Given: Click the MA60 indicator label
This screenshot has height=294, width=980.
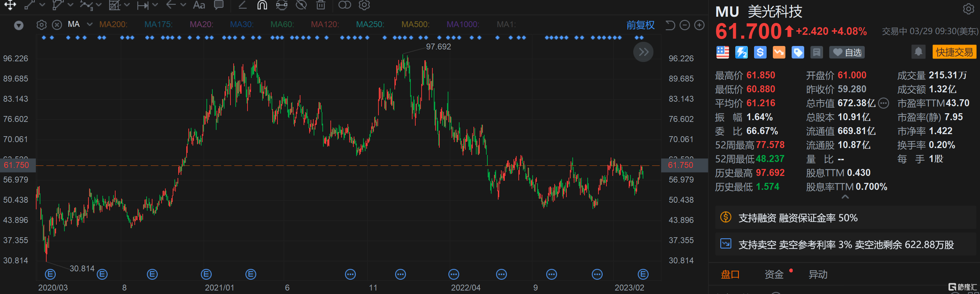Looking at the screenshot, I should click(282, 24).
